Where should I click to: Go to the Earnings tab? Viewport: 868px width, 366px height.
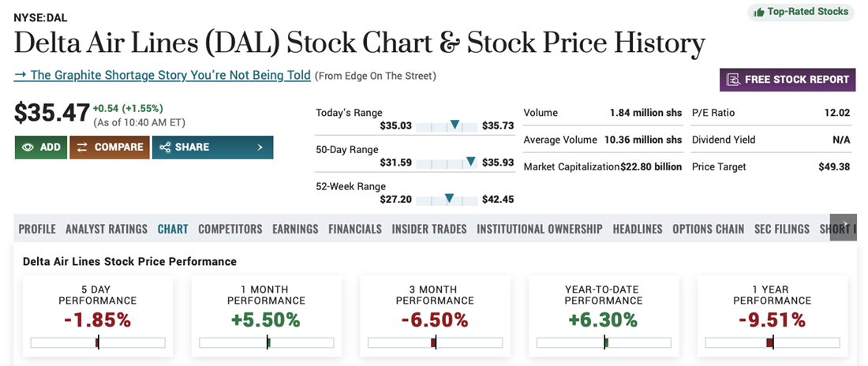[295, 229]
